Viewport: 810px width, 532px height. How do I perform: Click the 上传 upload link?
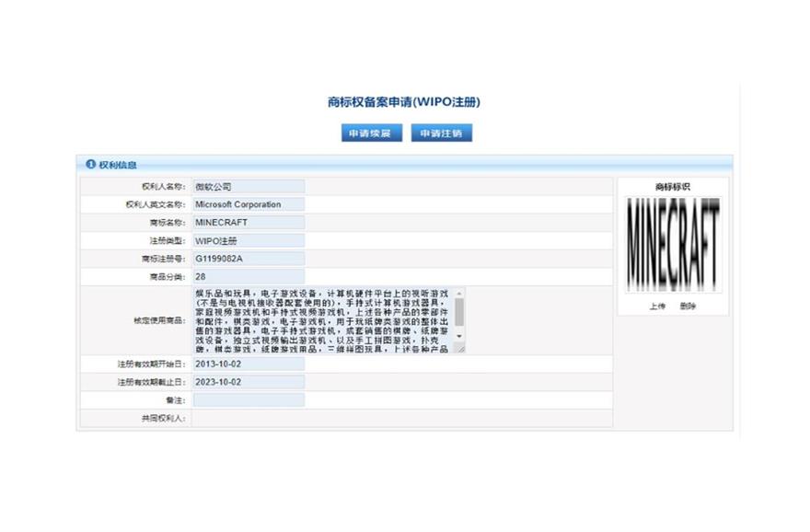point(656,306)
